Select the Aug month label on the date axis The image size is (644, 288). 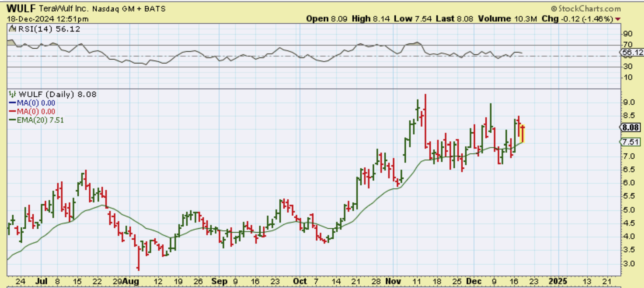[x=131, y=281]
